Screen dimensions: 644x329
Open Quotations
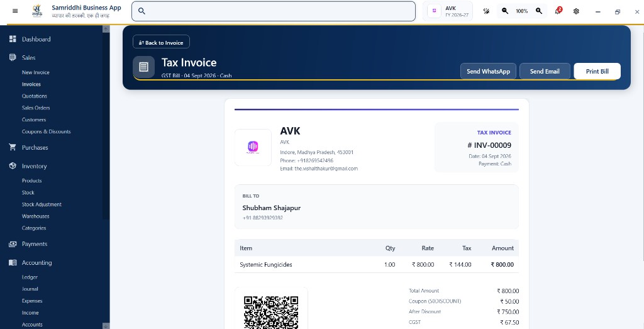point(35,96)
